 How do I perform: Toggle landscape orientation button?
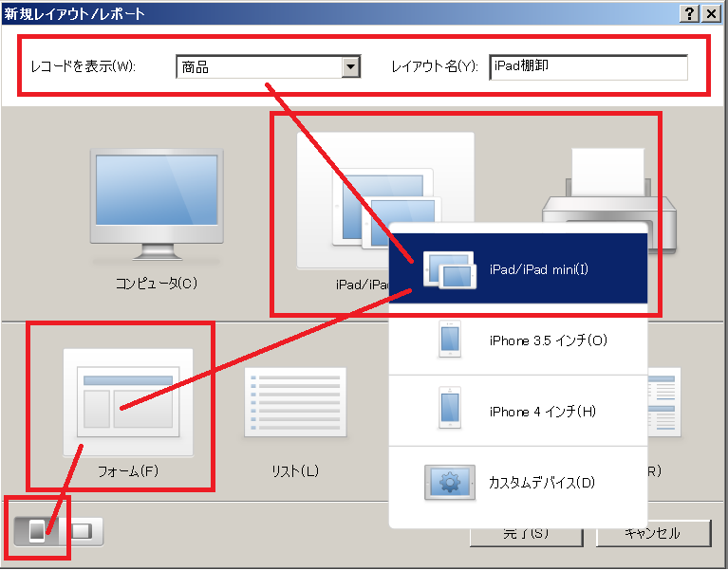82,530
